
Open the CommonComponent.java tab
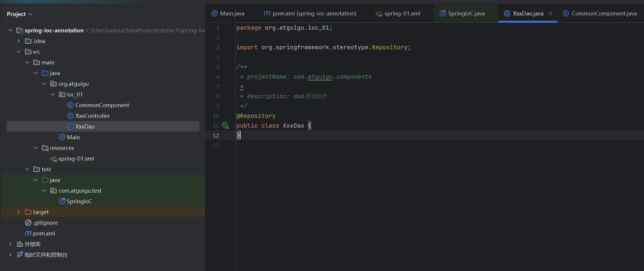(604, 13)
